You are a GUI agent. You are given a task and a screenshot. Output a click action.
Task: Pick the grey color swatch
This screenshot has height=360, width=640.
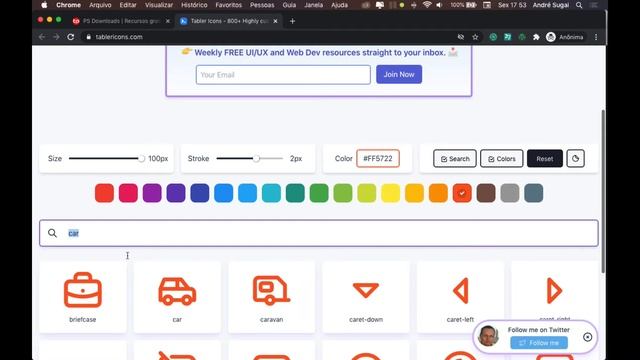[x=510, y=193]
